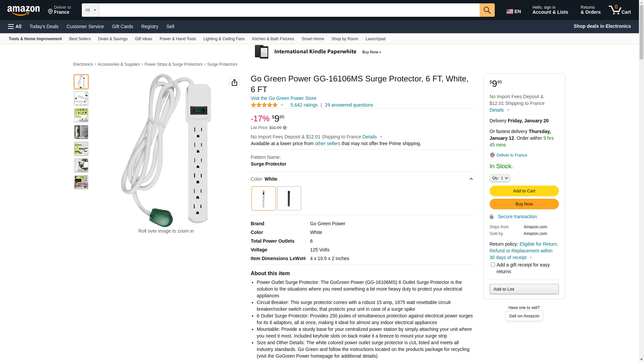
Task: Click the list price info icon
Action: pyautogui.click(x=285, y=128)
